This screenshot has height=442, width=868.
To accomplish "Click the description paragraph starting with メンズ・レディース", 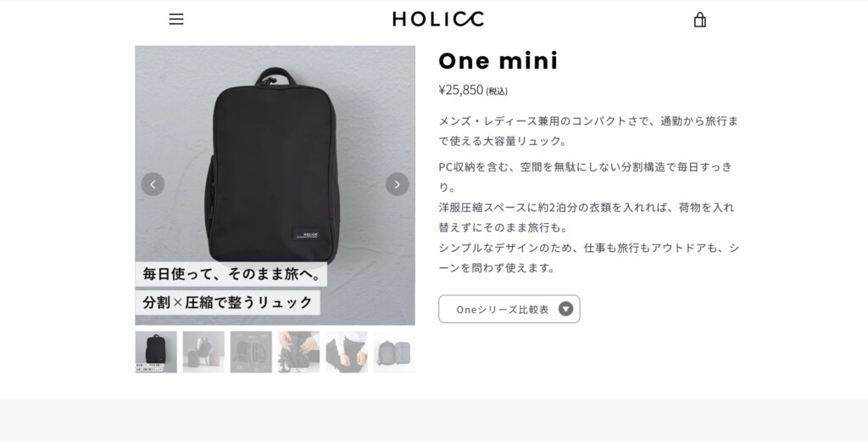I will tap(588, 131).
